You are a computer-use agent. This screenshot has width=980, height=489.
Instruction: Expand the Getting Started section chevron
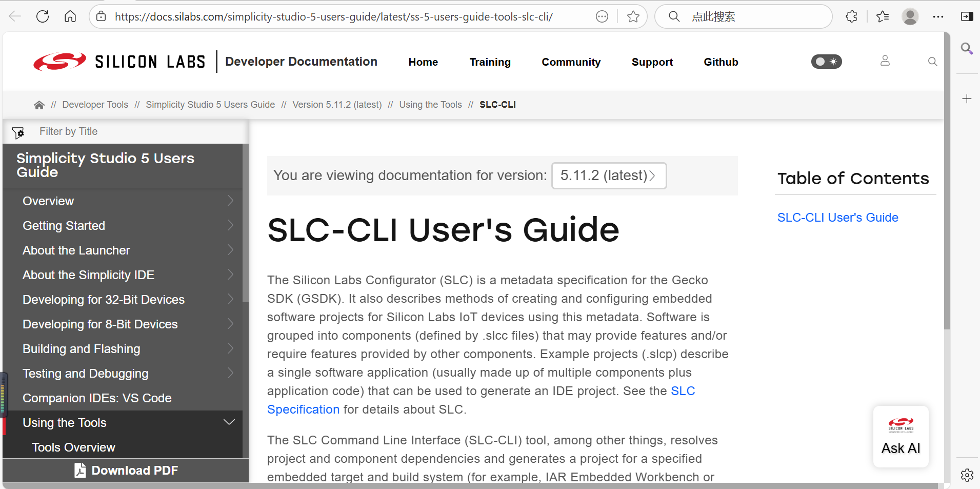(x=230, y=225)
